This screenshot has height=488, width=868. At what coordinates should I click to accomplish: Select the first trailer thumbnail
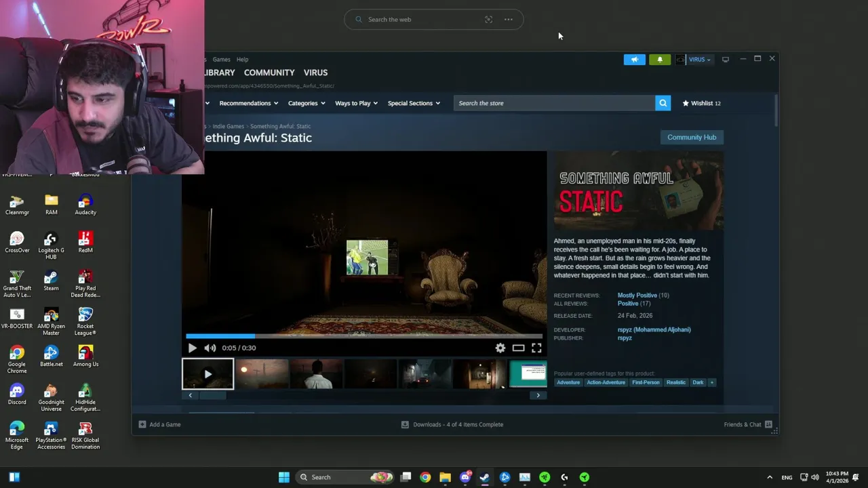click(x=208, y=374)
